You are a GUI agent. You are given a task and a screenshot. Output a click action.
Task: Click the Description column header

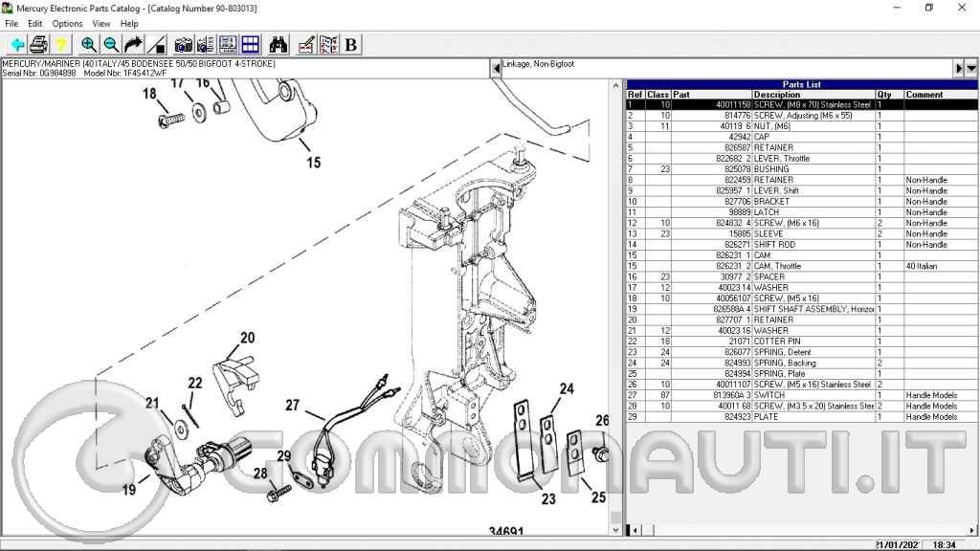pos(813,95)
